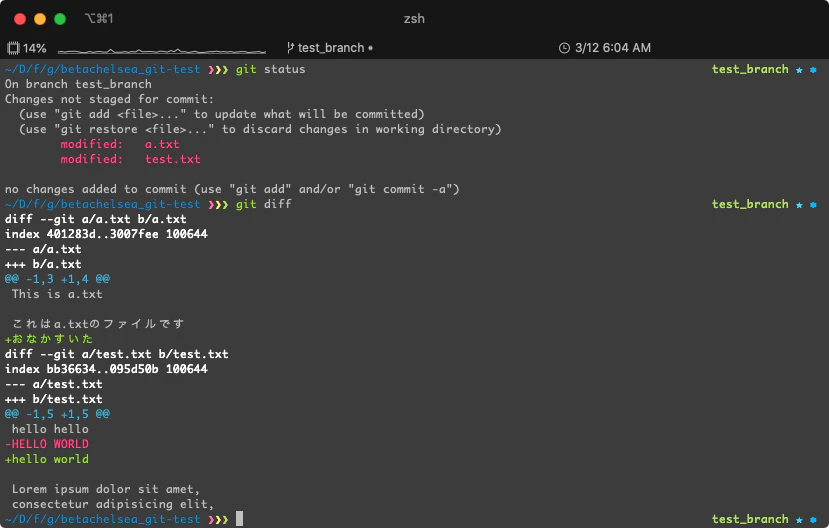Click the star icon on git diff line
Image resolution: width=829 pixels, height=528 pixels.
point(799,205)
